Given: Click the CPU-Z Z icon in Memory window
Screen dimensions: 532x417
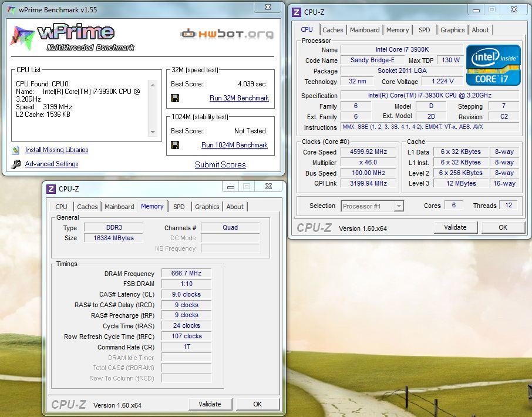Looking at the screenshot, I should 51,189.
